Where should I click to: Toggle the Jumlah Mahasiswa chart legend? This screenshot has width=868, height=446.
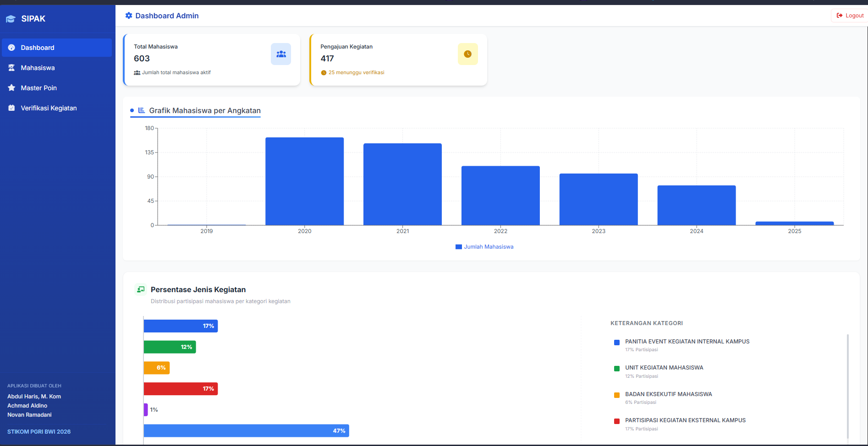484,247
